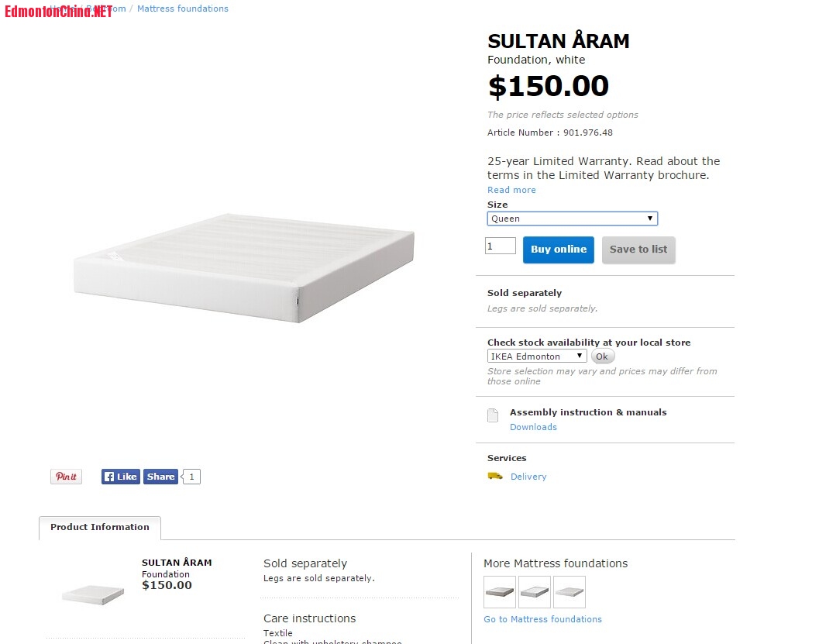Click the Read more warranty link
Screen dimensions: 819x644
point(511,190)
